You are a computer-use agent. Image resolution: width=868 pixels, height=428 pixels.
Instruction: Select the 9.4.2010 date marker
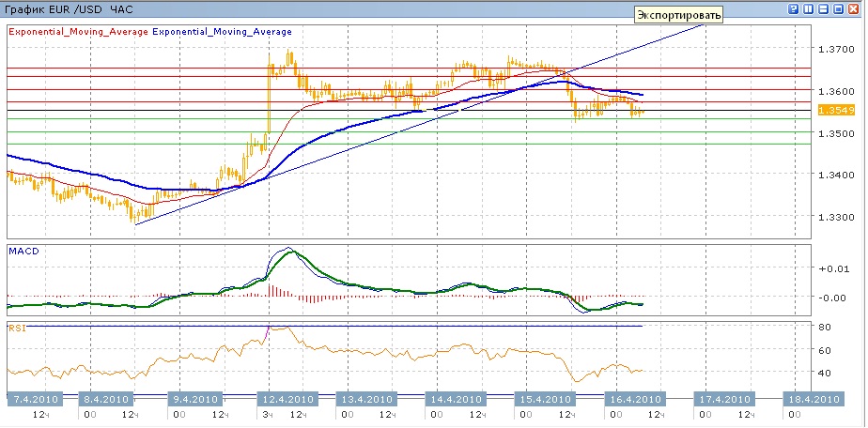[194, 398]
